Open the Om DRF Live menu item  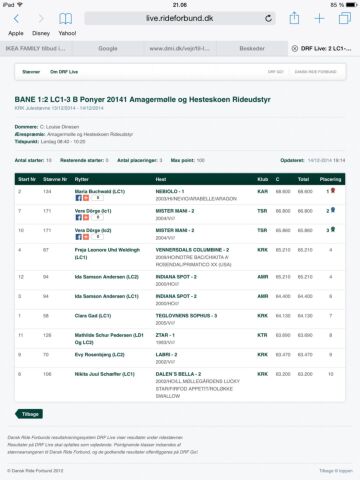[x=64, y=72]
